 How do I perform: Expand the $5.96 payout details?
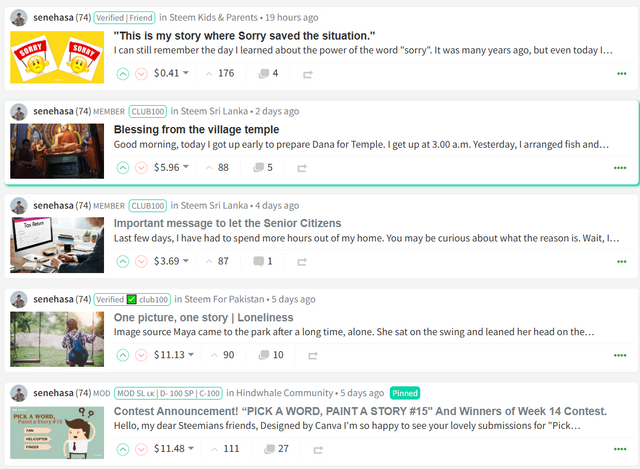(x=171, y=167)
